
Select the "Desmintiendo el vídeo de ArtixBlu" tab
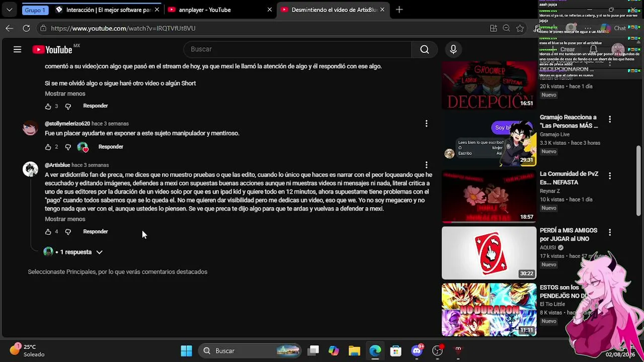click(333, 10)
